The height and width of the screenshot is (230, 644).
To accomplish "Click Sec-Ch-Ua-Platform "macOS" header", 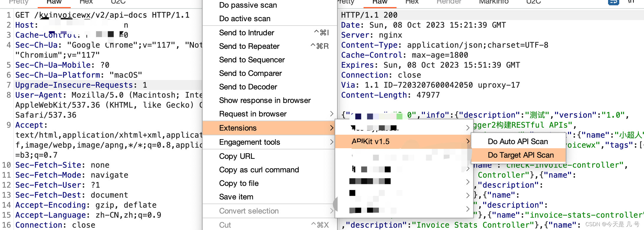I will point(79,75).
